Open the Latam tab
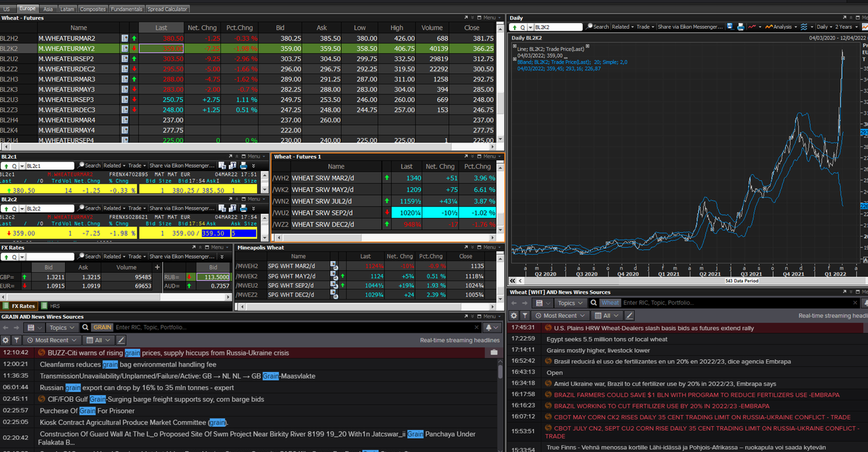 pos(66,9)
